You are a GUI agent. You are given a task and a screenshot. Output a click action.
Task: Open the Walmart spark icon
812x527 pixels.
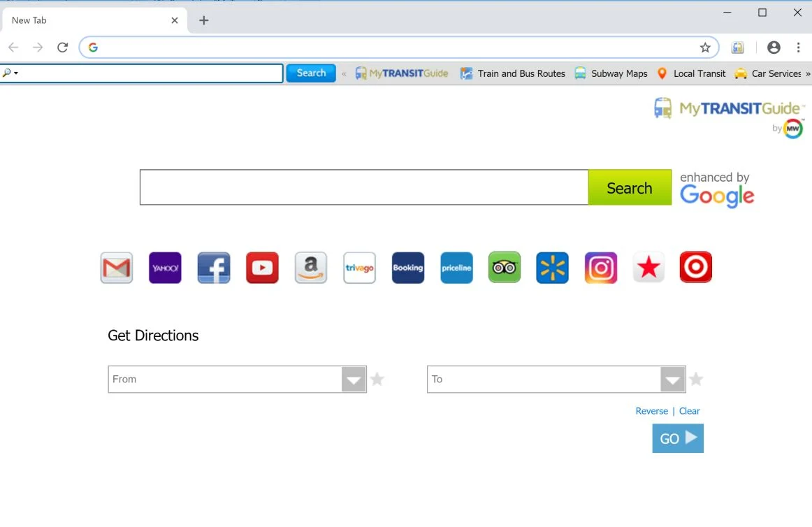click(553, 268)
